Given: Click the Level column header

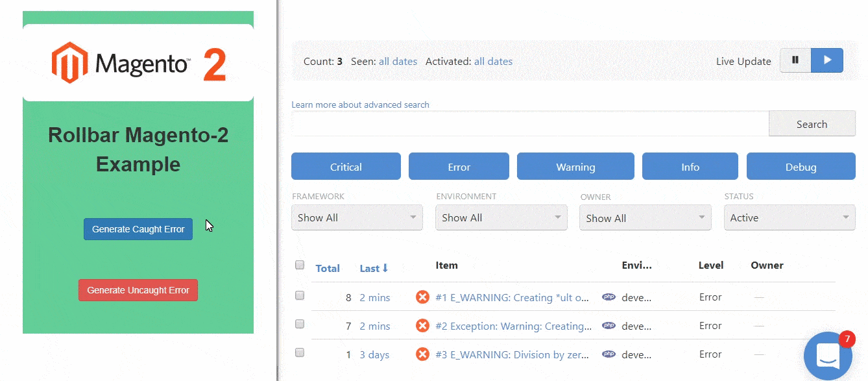Looking at the screenshot, I should 711,265.
